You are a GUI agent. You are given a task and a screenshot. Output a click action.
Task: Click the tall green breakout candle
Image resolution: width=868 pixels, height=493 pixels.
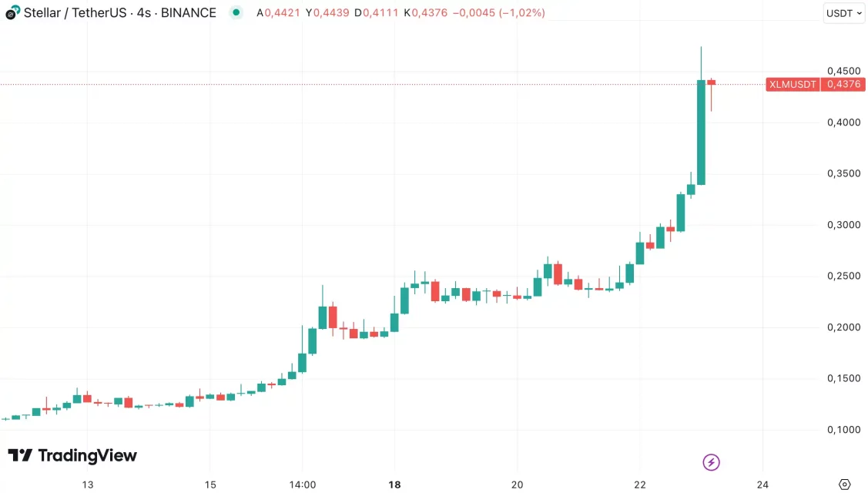pos(700,131)
